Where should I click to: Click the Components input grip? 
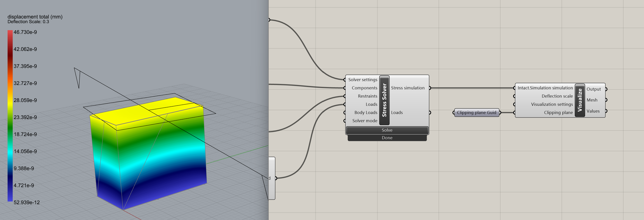(x=345, y=88)
